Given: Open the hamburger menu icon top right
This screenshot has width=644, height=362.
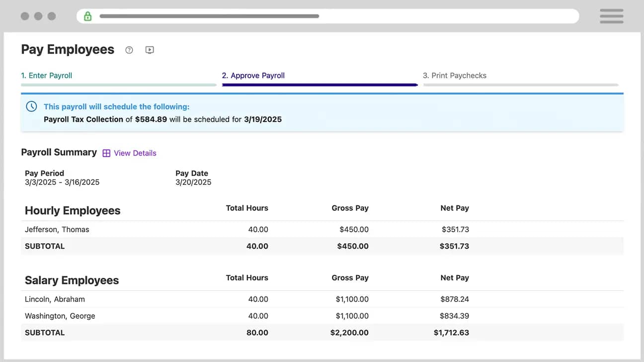Looking at the screenshot, I should click(611, 16).
